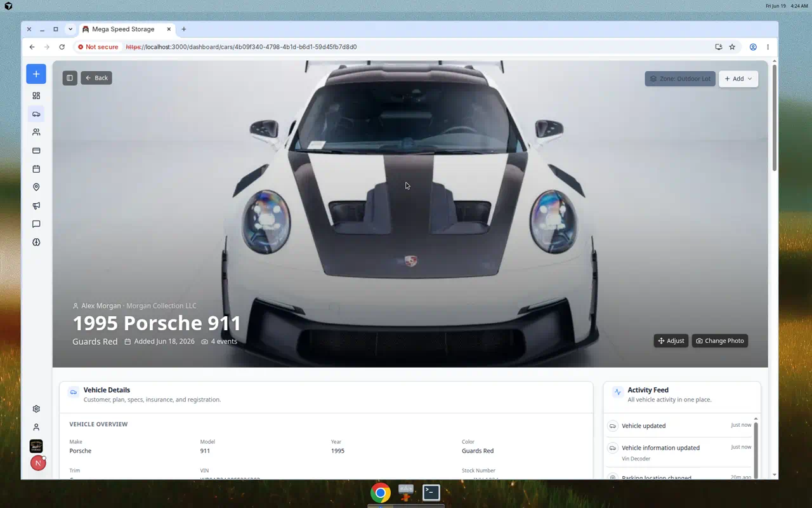
Task: Go back using the Back button
Action: pyautogui.click(x=96, y=78)
